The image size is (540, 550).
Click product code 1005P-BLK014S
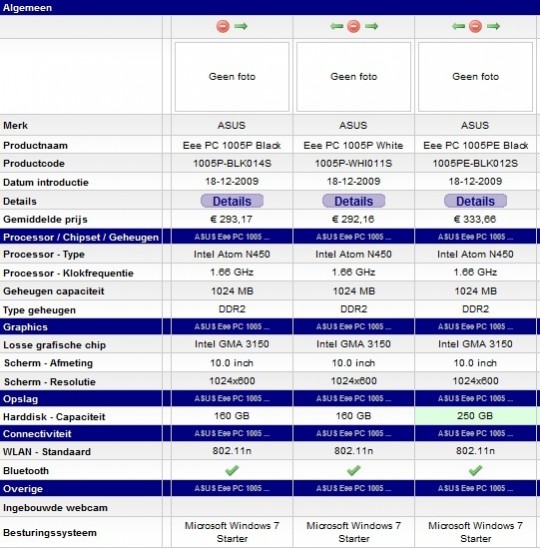coord(232,163)
